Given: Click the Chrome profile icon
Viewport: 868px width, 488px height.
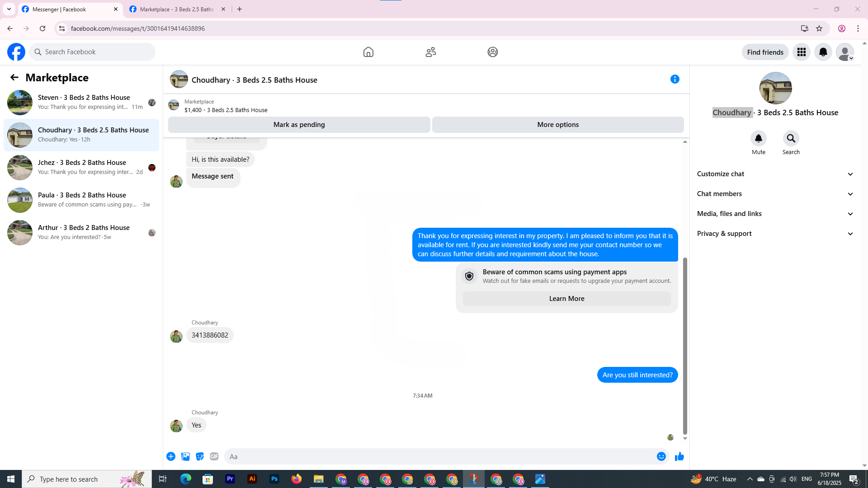Looking at the screenshot, I should pyautogui.click(x=841, y=28).
